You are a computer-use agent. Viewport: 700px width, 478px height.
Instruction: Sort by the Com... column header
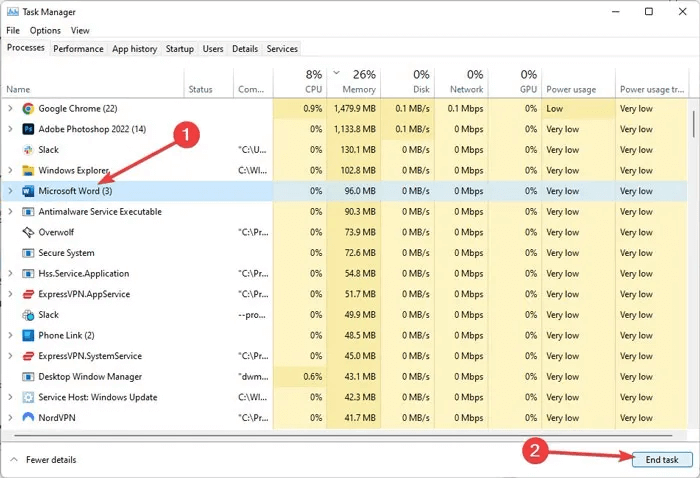point(253,83)
